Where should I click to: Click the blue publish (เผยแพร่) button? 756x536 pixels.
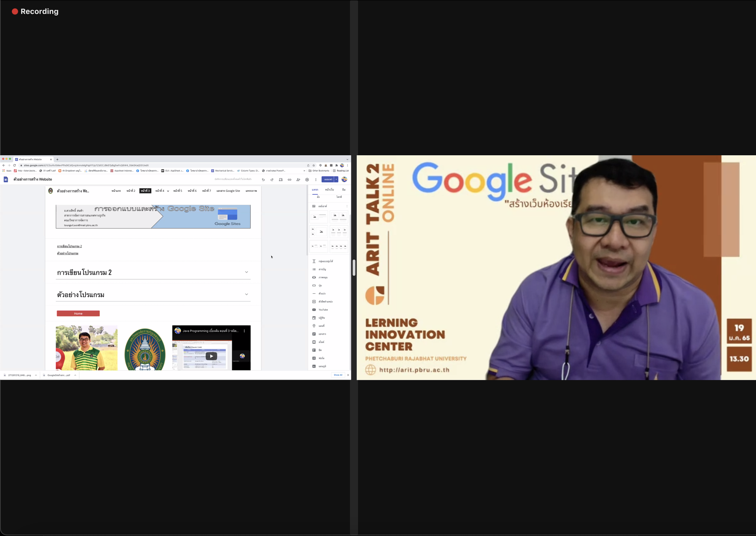pos(328,179)
